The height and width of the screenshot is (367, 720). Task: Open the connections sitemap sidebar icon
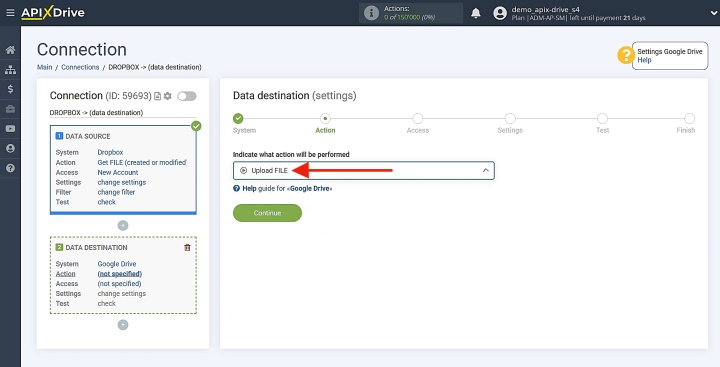(10, 70)
